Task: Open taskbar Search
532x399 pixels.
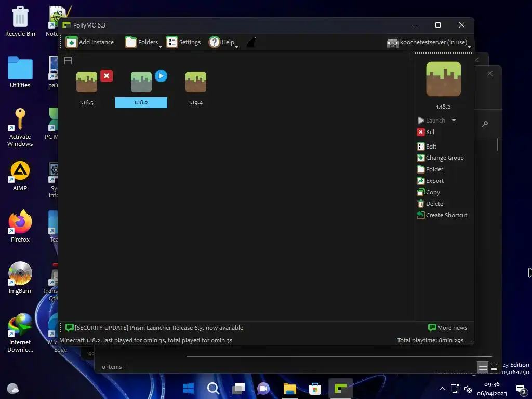Action: (x=214, y=389)
